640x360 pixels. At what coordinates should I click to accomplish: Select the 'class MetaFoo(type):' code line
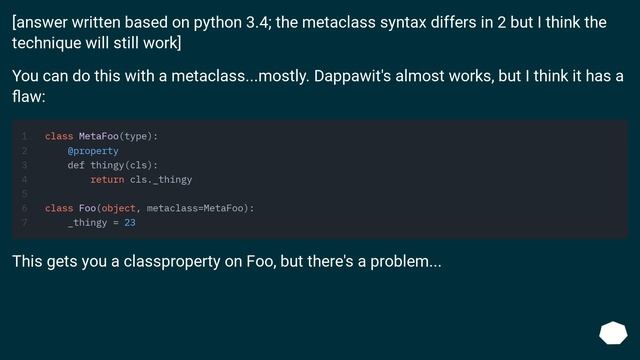(101, 136)
